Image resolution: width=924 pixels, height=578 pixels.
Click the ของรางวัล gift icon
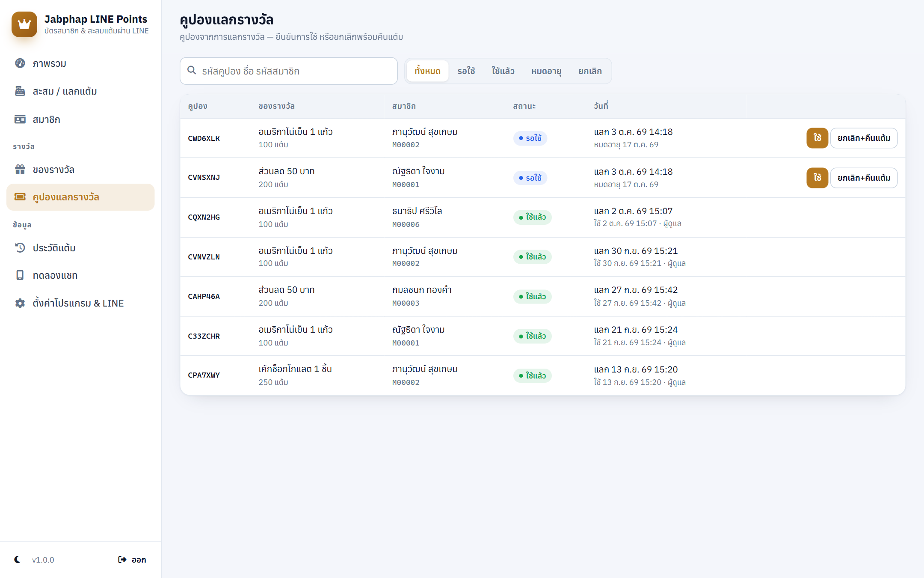[20, 170]
